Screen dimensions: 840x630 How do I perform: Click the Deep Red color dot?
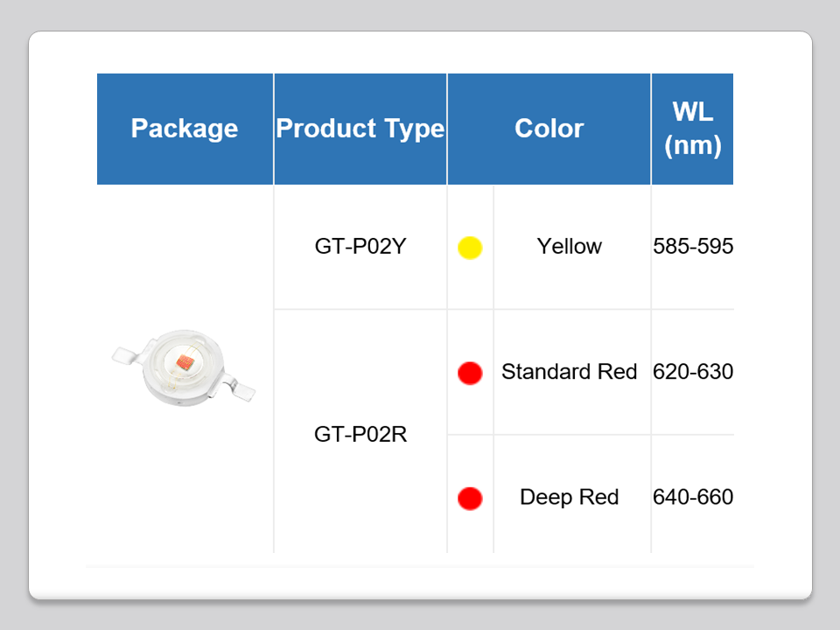pos(470,499)
